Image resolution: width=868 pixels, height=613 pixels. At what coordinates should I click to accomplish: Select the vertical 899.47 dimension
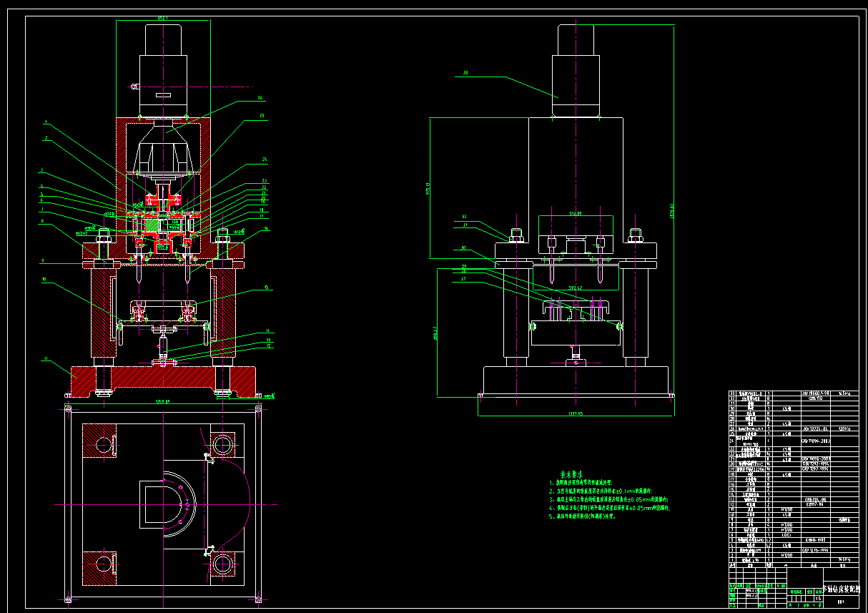point(435,333)
